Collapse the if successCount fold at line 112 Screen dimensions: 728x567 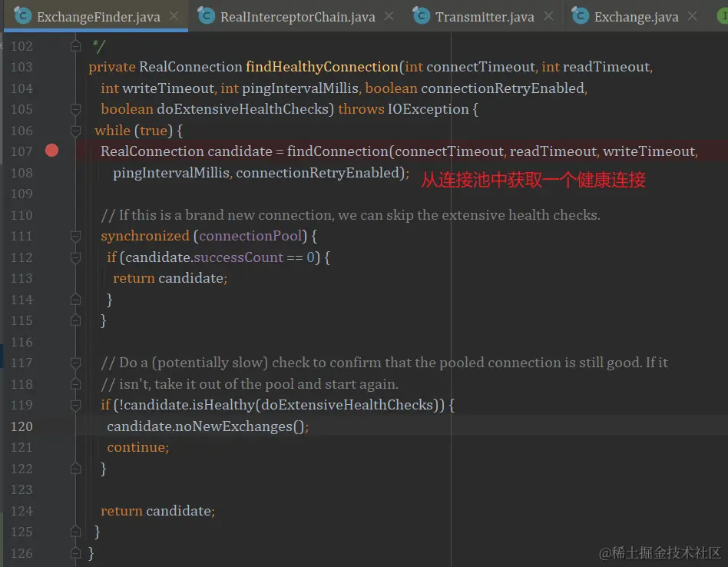pyautogui.click(x=75, y=257)
